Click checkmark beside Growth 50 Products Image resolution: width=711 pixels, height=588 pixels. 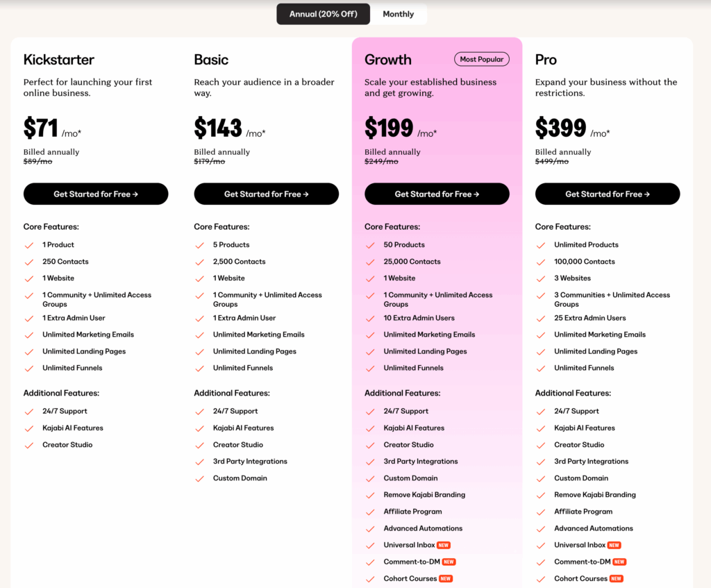click(x=370, y=245)
